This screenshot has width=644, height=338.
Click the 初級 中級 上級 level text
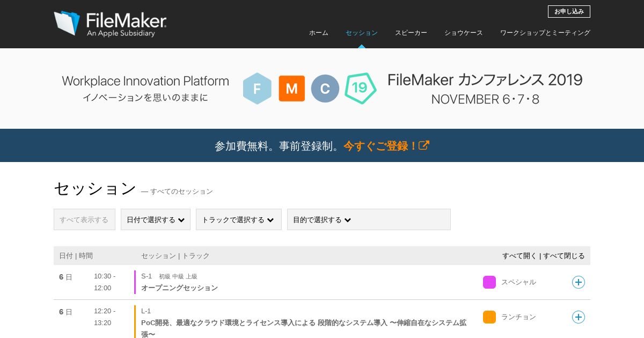pyautogui.click(x=178, y=276)
